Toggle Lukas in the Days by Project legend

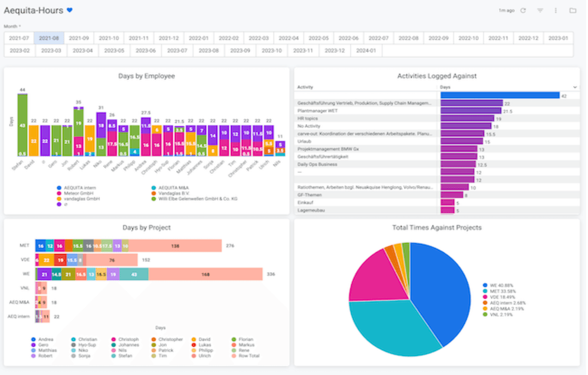coord(201,345)
